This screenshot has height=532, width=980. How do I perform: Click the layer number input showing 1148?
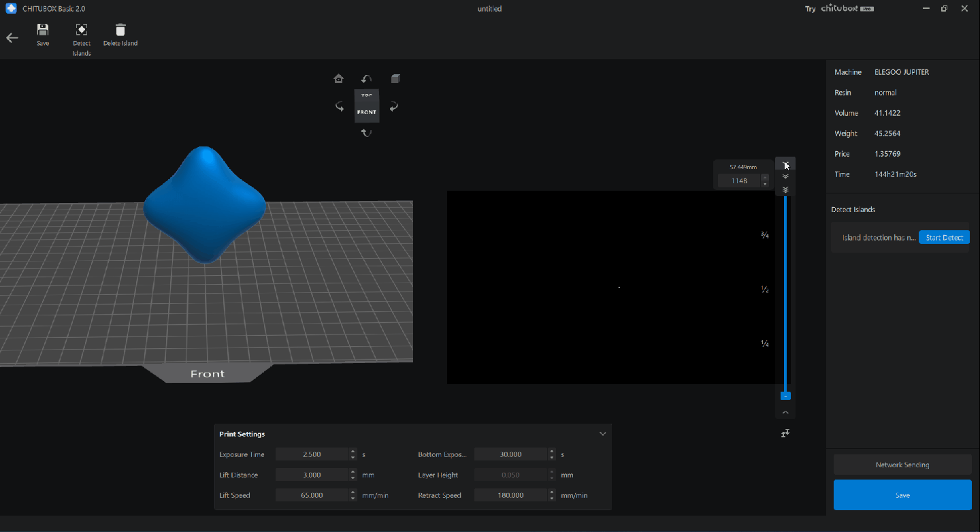coord(739,180)
